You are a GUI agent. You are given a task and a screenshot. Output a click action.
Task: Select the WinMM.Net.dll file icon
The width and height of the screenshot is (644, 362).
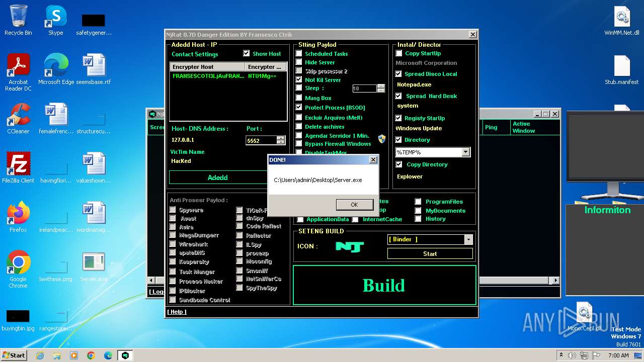click(x=622, y=20)
